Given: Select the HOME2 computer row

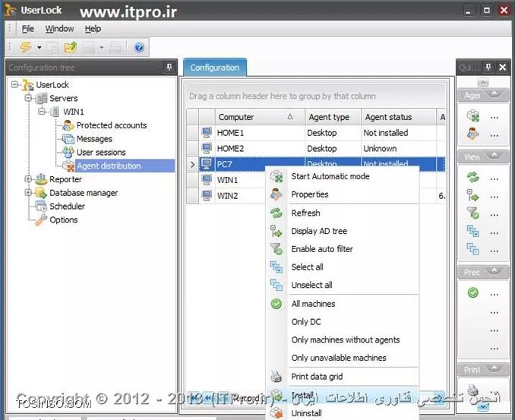Looking at the screenshot, I should click(316, 148).
